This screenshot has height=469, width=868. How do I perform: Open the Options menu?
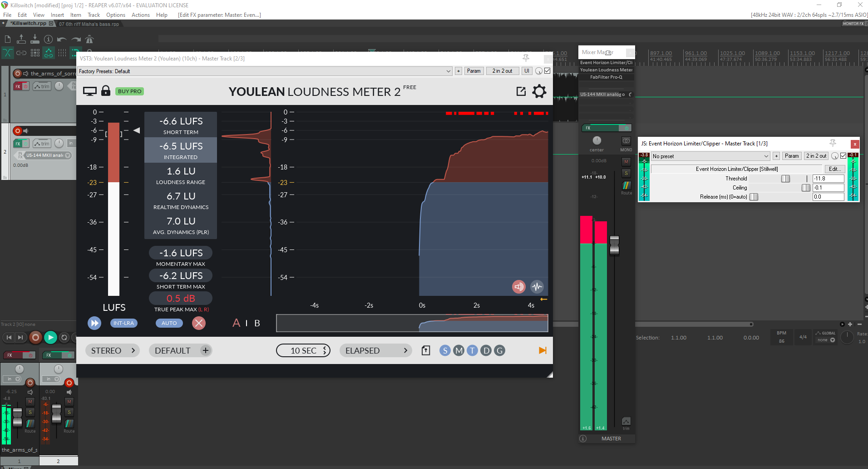point(115,15)
